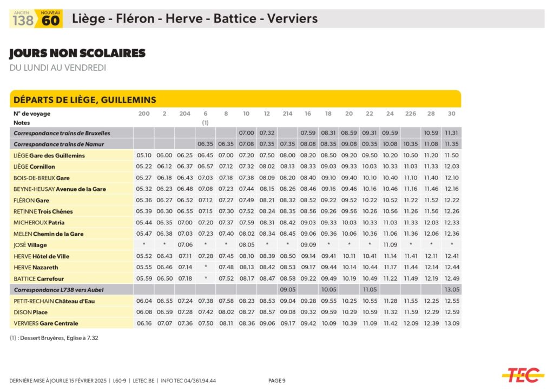Click the LETEC.BE link in footer
This screenshot has width=554, height=392.
(144, 381)
